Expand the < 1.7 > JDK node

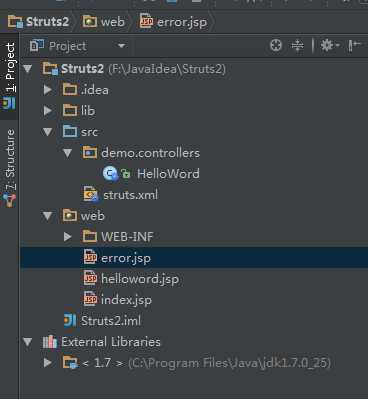[48, 363]
